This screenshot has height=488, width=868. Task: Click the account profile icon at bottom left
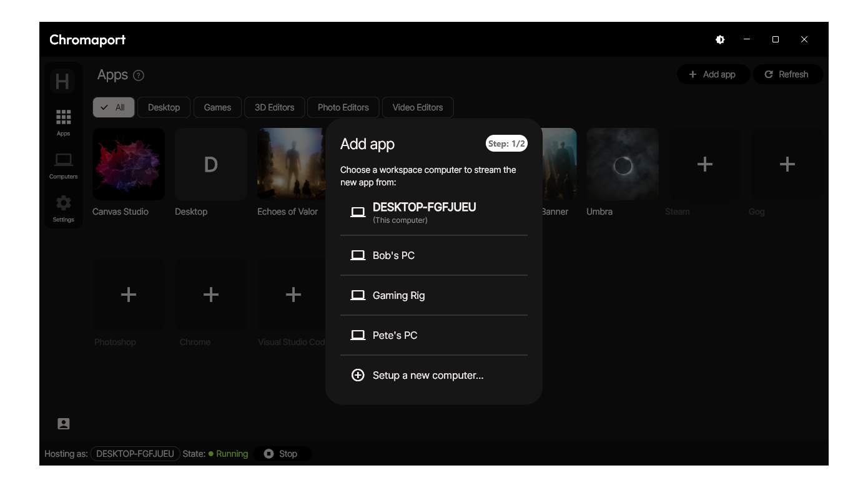pyautogui.click(x=64, y=424)
